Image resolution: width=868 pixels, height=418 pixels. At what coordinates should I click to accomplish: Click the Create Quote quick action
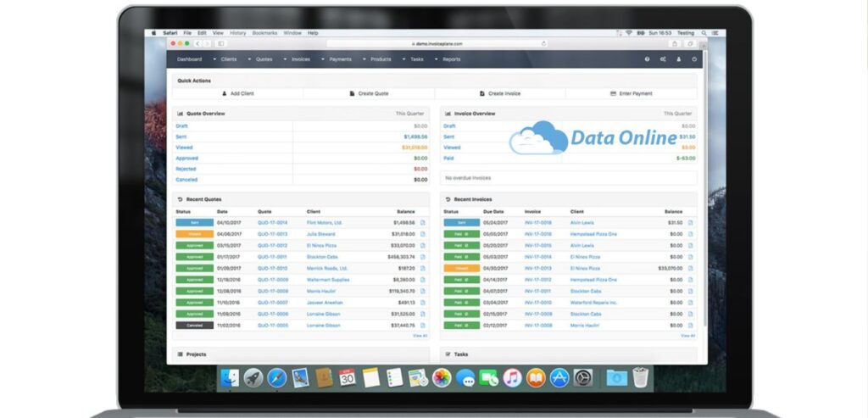coord(370,93)
